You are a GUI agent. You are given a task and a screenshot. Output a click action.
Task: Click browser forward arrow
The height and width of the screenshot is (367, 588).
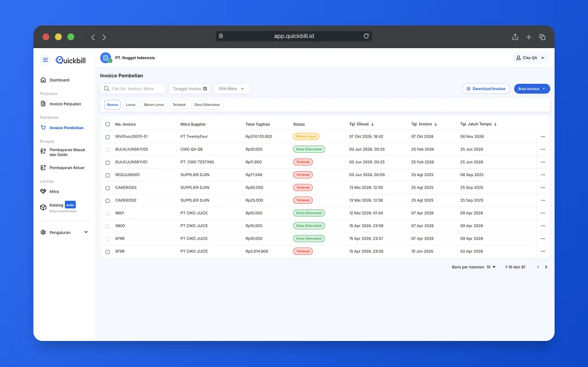(x=104, y=37)
